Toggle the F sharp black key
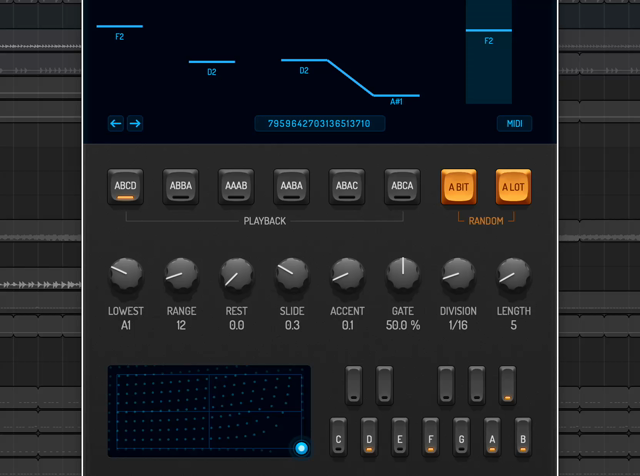 pos(446,385)
